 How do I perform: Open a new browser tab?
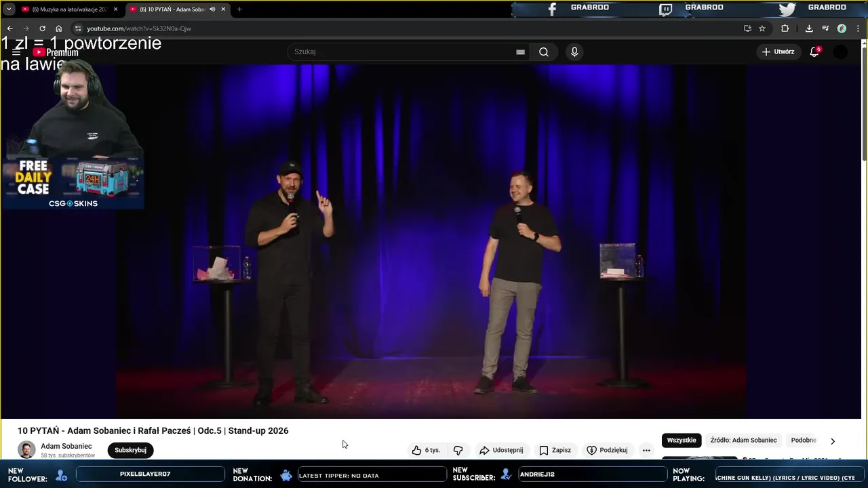coord(239,9)
